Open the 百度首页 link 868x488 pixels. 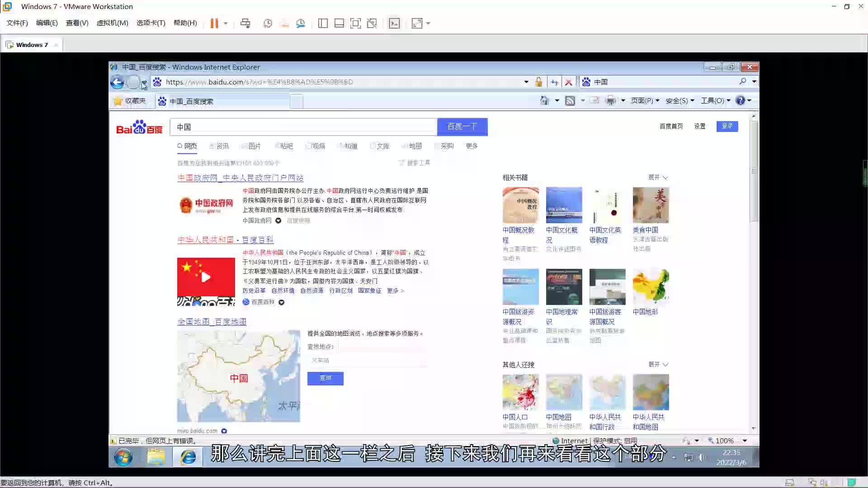pos(671,127)
